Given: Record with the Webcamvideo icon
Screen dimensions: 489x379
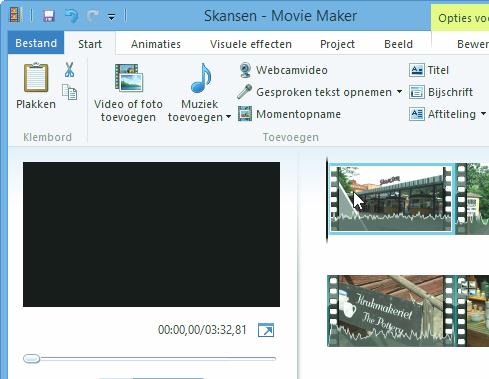Looking at the screenshot, I should [x=245, y=70].
